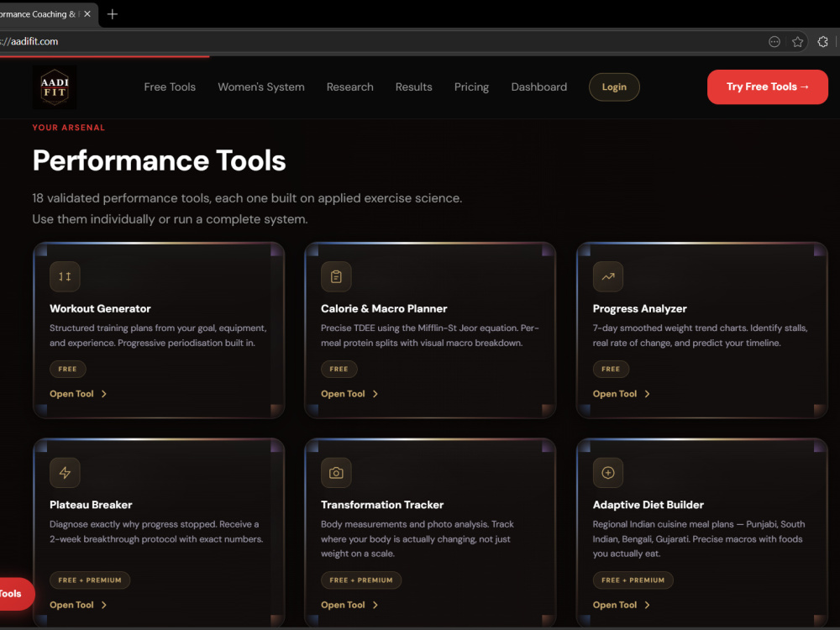Bookmark page with the star icon

click(798, 42)
